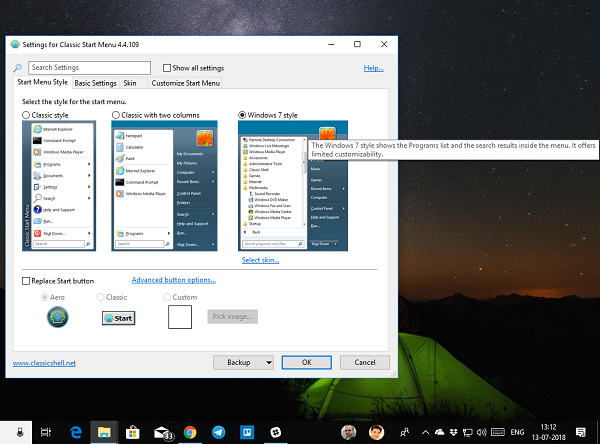Launch Google Chrome from taskbar
600x444 pixels.
click(x=190, y=433)
